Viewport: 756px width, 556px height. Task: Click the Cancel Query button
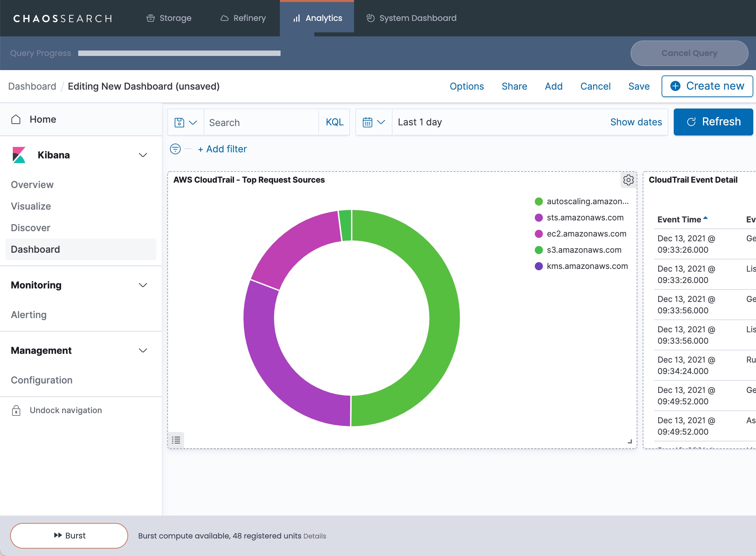coord(689,53)
